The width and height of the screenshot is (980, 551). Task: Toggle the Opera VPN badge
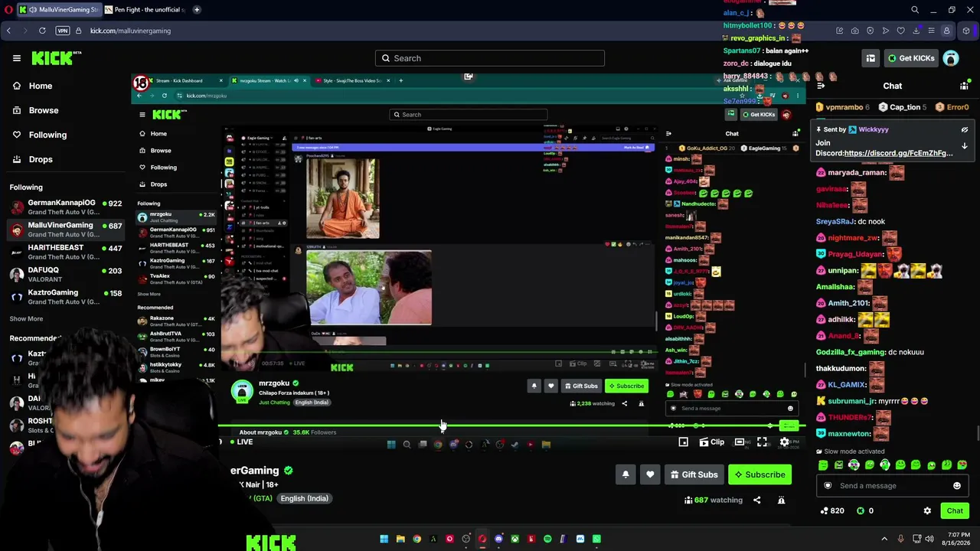point(63,31)
